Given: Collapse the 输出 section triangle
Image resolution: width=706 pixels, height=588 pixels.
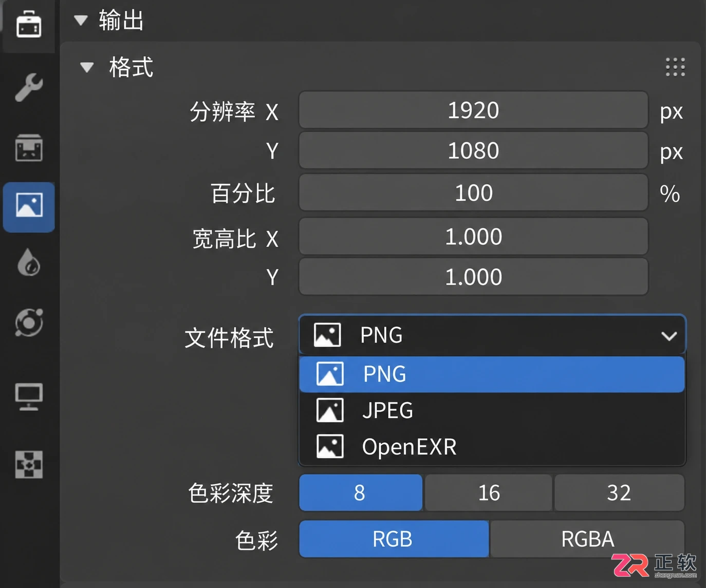Looking at the screenshot, I should [81, 20].
